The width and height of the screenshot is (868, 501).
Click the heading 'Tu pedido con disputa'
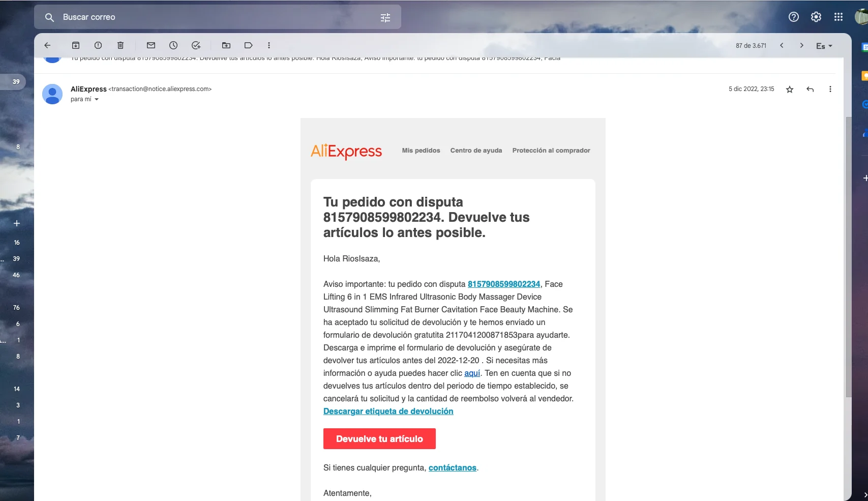tap(393, 202)
